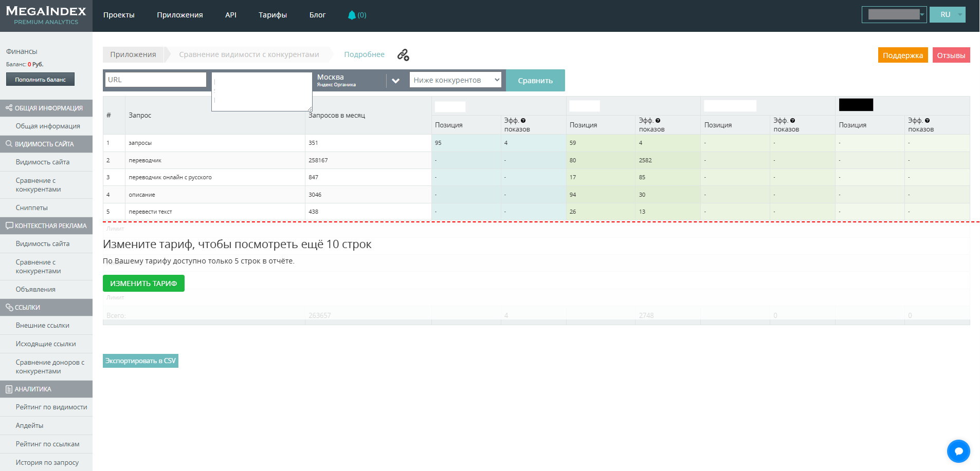Open the chat support bubble icon

pyautogui.click(x=958, y=451)
